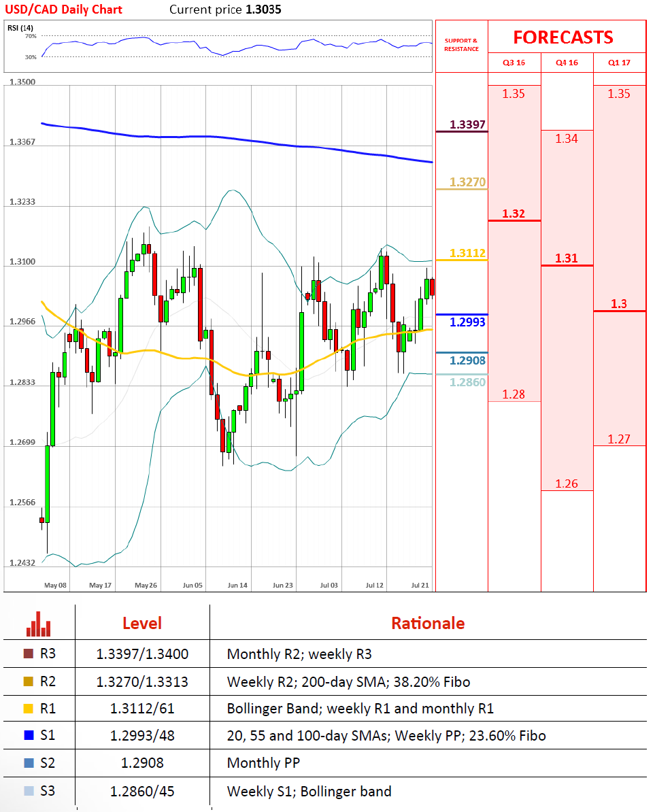Click the Rationale column header

pyautogui.click(x=428, y=623)
